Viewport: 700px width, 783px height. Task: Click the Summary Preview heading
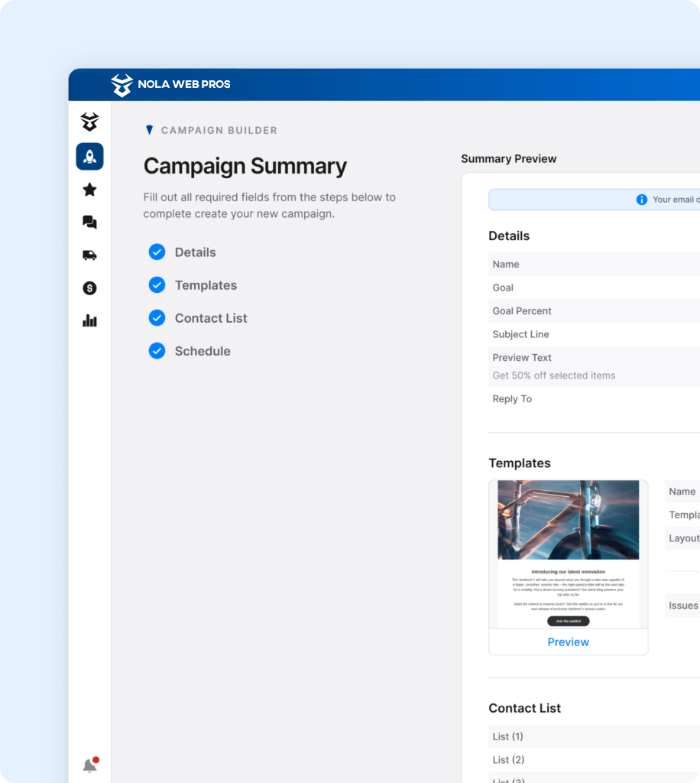[x=508, y=159]
